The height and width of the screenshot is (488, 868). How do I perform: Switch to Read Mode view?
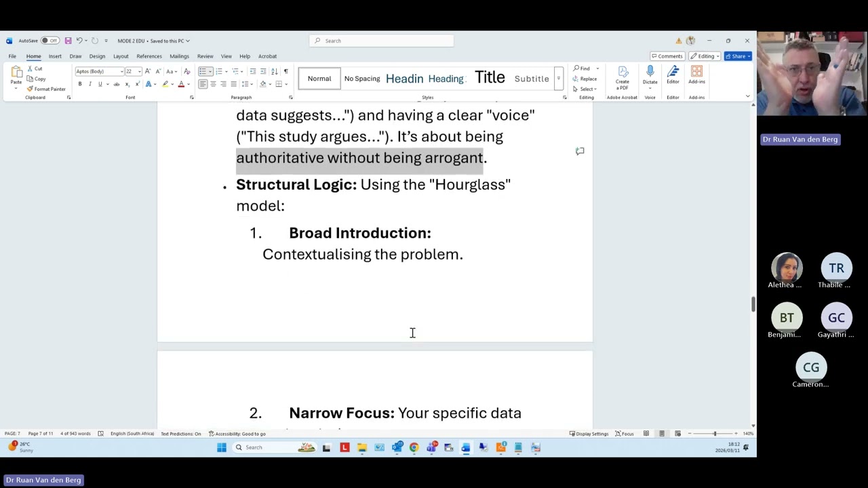pyautogui.click(x=646, y=434)
